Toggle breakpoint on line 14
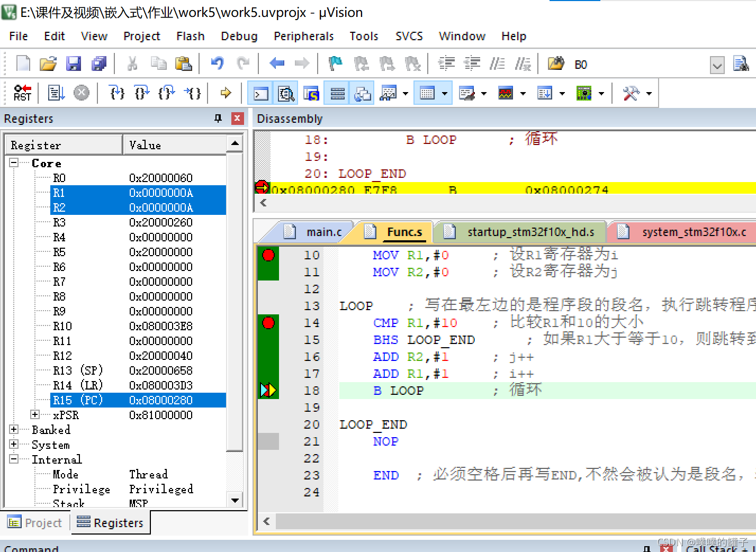The image size is (756, 552). tap(268, 323)
